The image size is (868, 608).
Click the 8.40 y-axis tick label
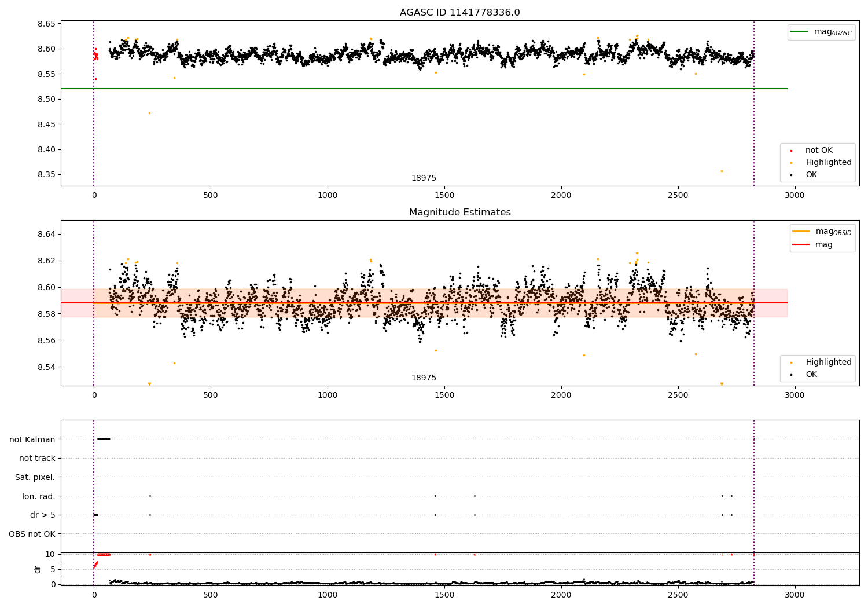click(x=46, y=149)
